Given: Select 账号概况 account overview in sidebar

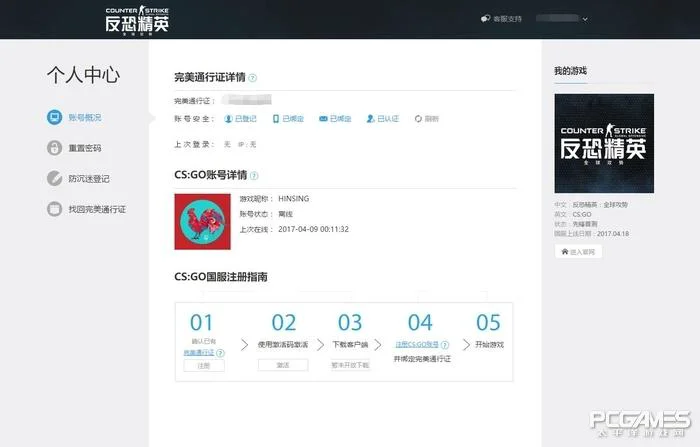Looking at the screenshot, I should click(x=75, y=117).
